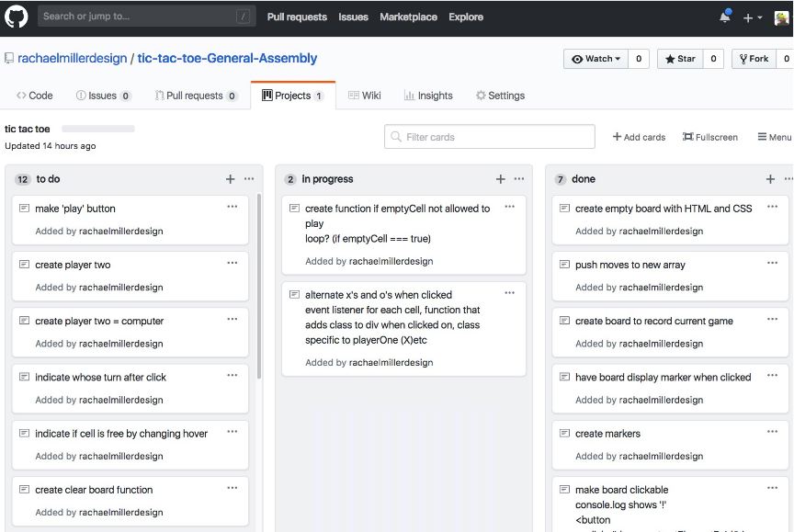Click the 'indicate whose turn after click' card text
Image resolution: width=794 pixels, height=532 pixels.
click(x=101, y=377)
